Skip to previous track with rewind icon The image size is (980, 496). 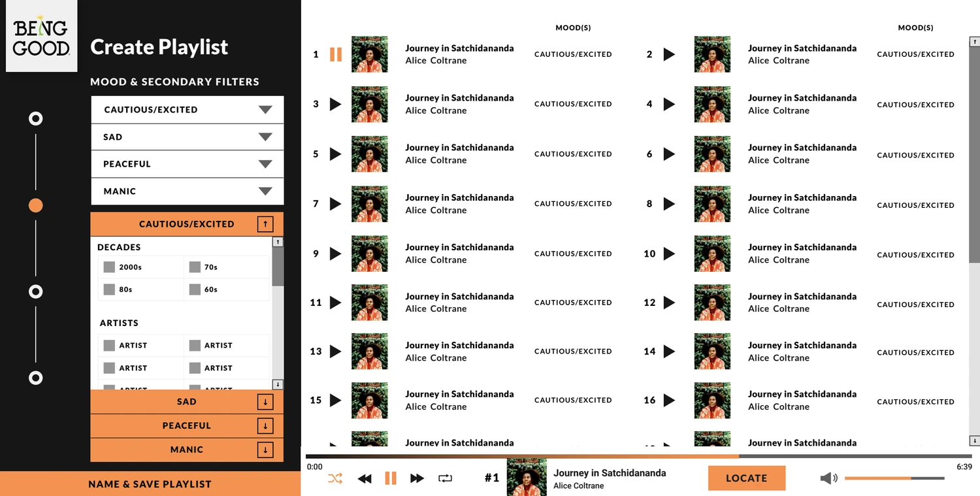(x=365, y=478)
